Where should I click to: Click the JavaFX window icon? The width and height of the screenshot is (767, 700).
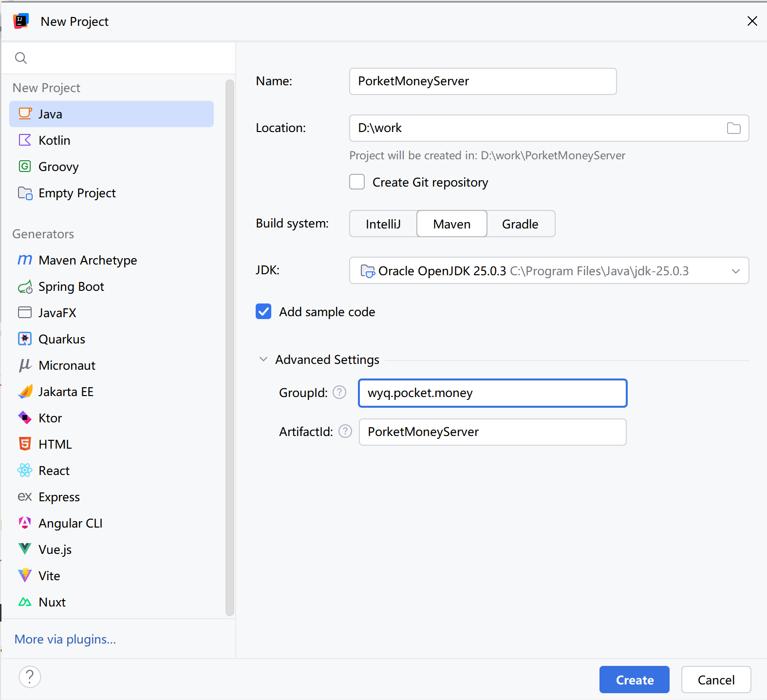pyautogui.click(x=25, y=312)
